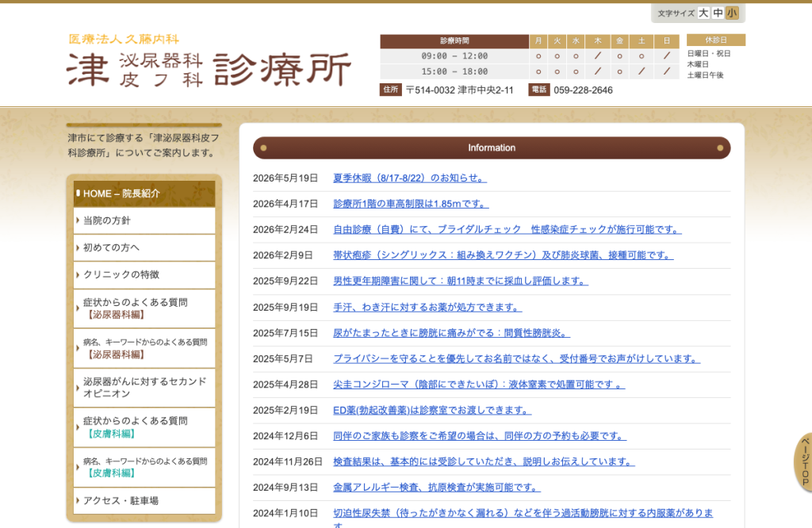
Task: Open 泌尿器がんに対するセカンドオピニオン menu item
Action: (144, 388)
